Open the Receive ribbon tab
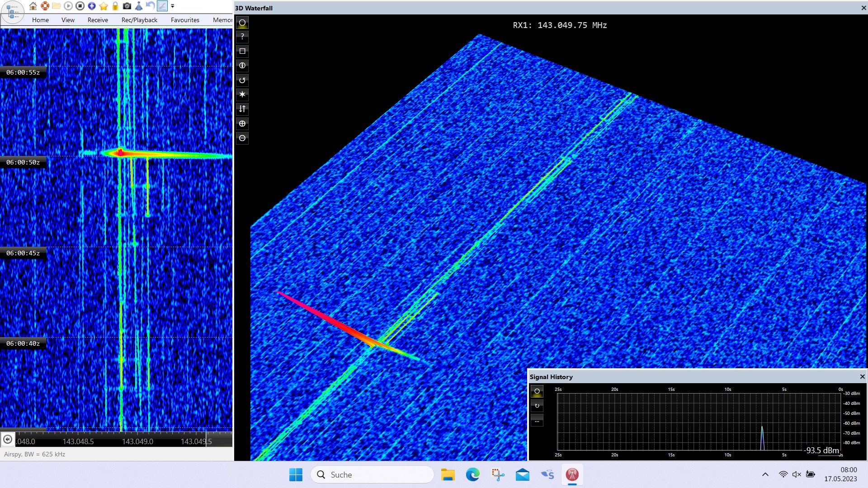 coord(98,20)
